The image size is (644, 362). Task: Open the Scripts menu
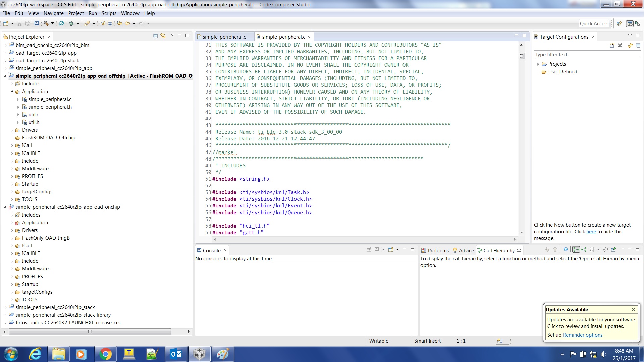coord(109,13)
